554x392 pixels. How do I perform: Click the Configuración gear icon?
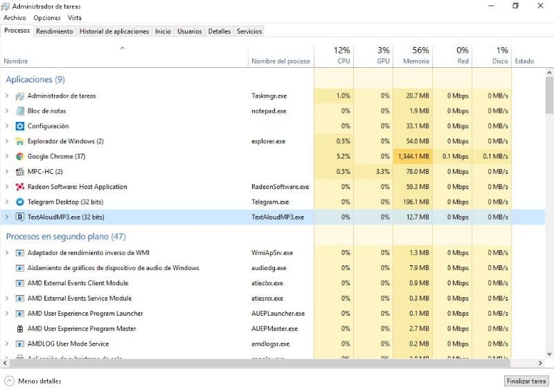coord(20,126)
